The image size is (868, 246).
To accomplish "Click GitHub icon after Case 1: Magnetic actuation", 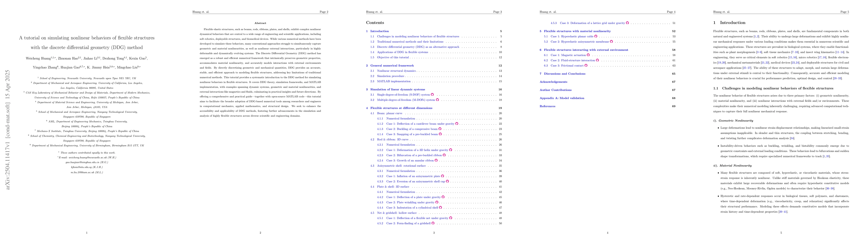I will (588, 55).
